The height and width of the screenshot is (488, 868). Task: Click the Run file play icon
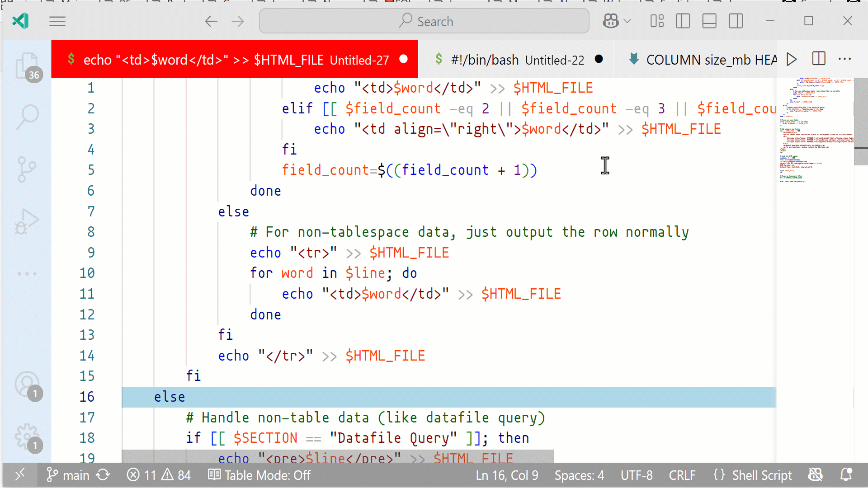(x=791, y=59)
